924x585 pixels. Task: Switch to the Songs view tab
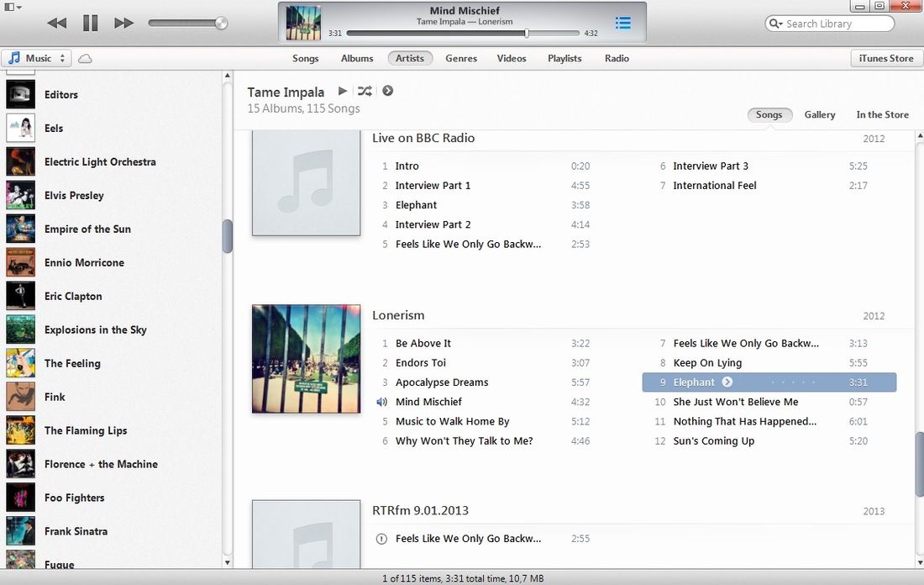click(x=305, y=58)
